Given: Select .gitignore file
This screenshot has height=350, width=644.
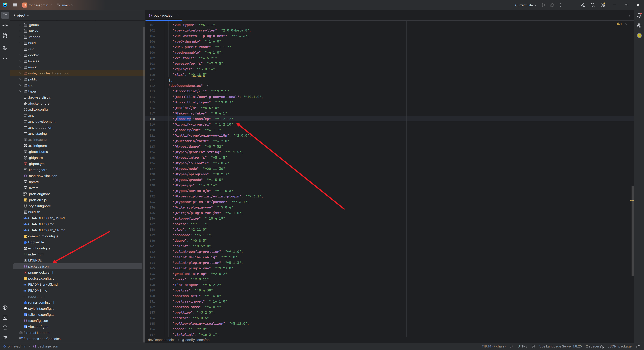Looking at the screenshot, I should (35, 158).
